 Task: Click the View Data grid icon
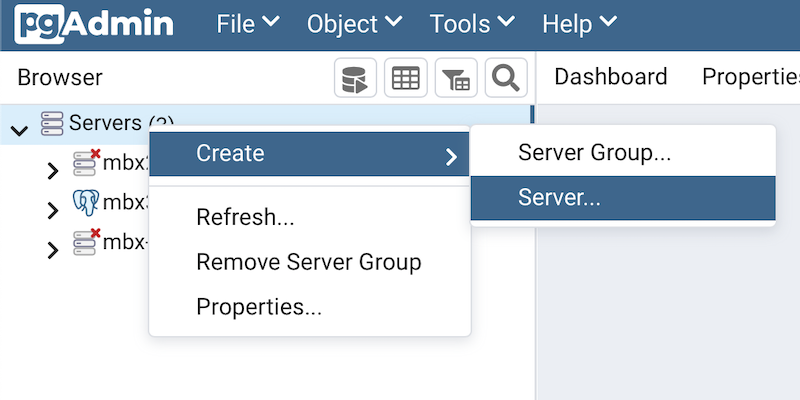[x=406, y=78]
